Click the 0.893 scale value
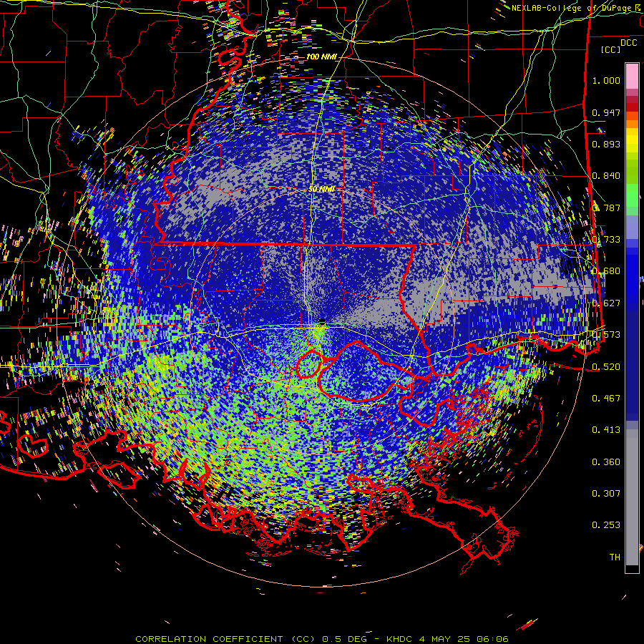The height and width of the screenshot is (644, 644). coord(606,144)
